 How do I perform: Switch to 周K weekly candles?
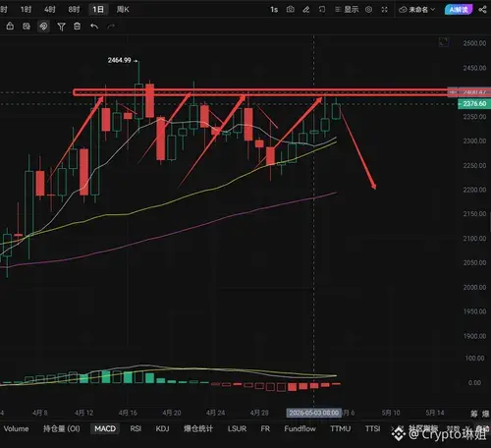pos(123,10)
